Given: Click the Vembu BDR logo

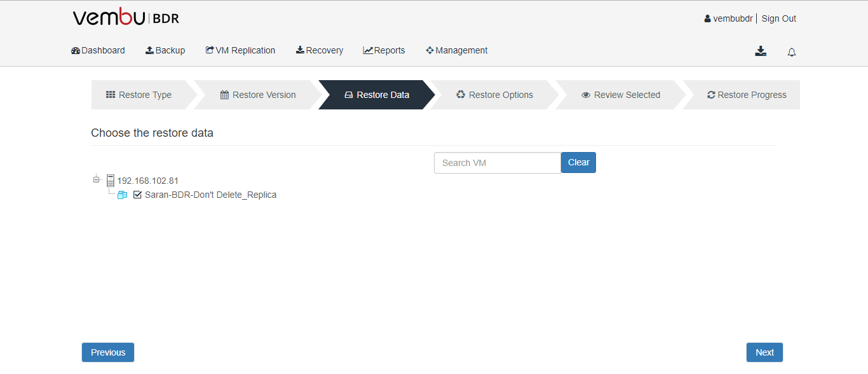Looking at the screenshot, I should click(126, 18).
